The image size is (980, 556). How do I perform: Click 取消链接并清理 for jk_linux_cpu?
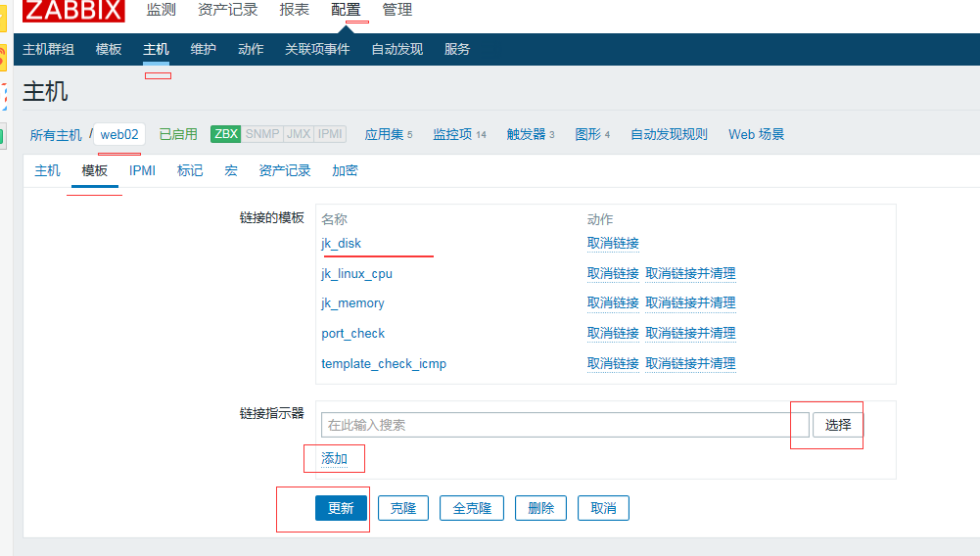pos(690,274)
